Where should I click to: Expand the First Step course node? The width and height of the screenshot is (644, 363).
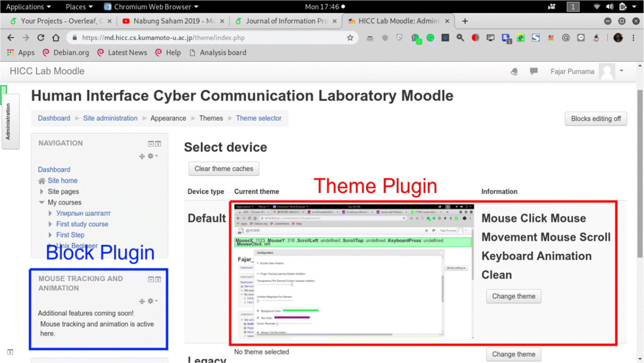[50, 235]
